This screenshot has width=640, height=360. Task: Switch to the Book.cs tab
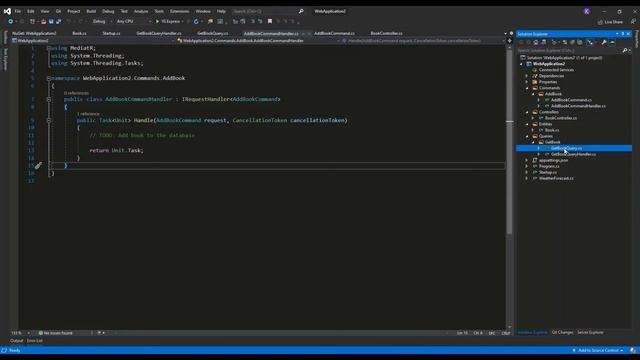(79, 33)
